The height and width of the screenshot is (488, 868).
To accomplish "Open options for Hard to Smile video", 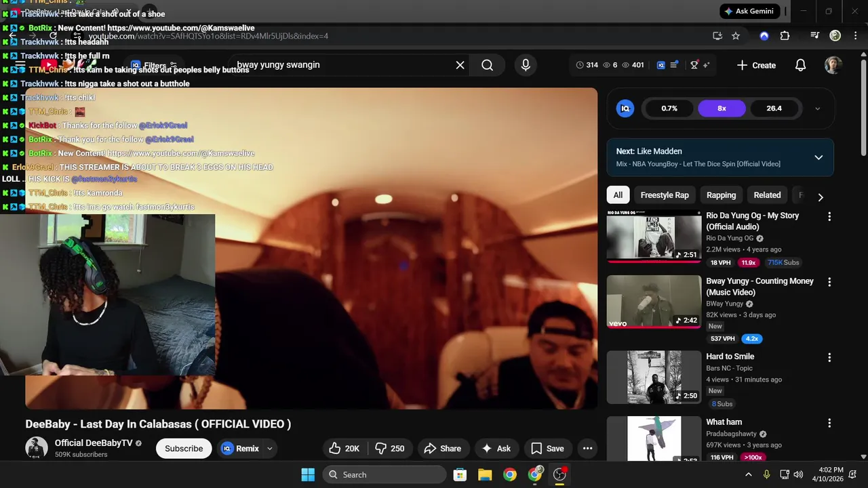I will point(829,357).
